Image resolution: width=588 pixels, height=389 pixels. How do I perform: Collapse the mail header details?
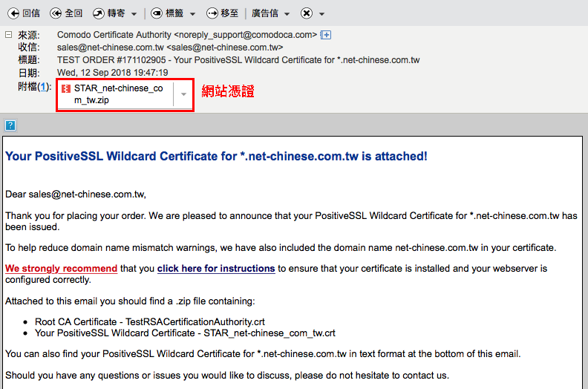[x=9, y=35]
